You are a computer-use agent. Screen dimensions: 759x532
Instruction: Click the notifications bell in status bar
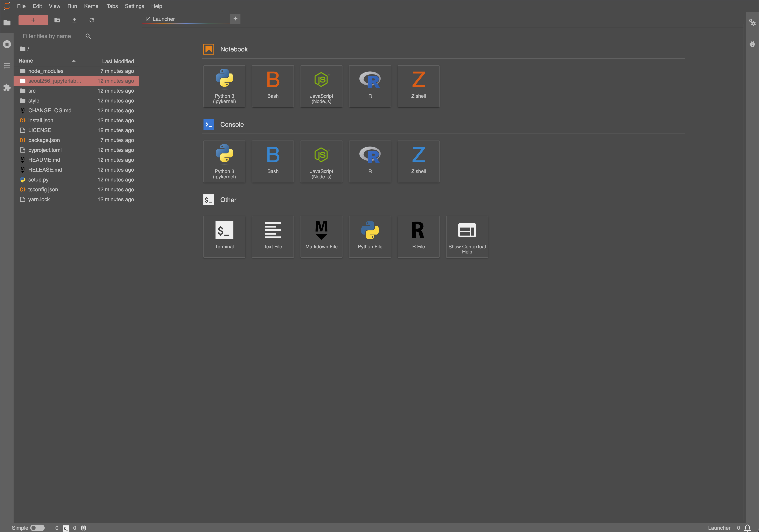tap(747, 528)
